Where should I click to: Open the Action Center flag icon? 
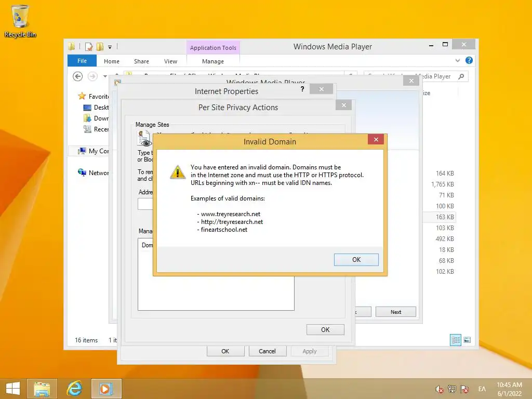coord(464,389)
